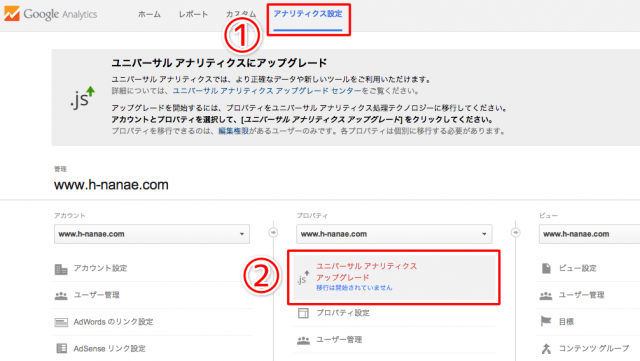Image resolution: width=640 pixels, height=361 pixels.
Task: Open コンテンツ グループ
Action: coord(593,348)
